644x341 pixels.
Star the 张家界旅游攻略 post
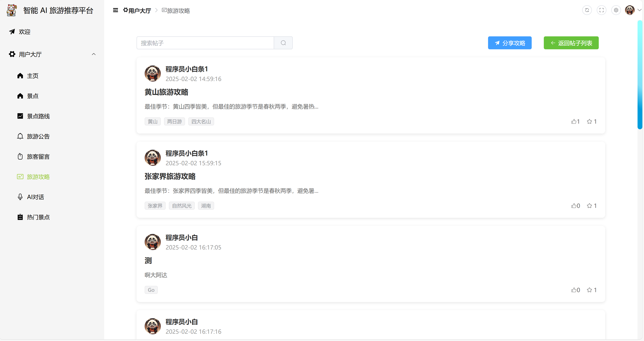coord(592,206)
